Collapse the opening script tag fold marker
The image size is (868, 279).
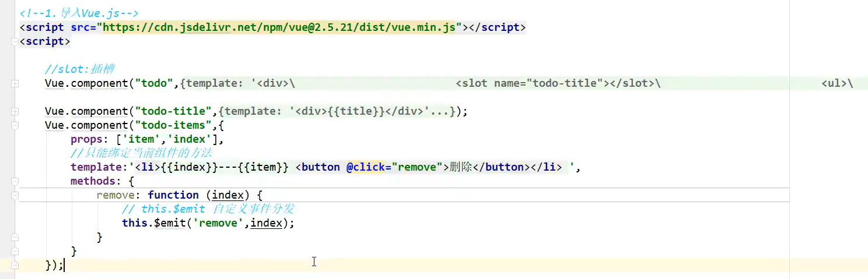[15, 42]
